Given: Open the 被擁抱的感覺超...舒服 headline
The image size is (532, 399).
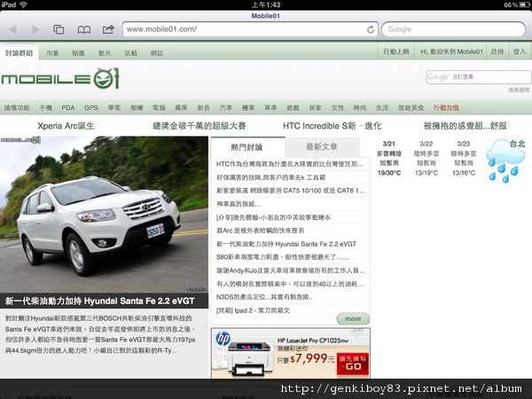Looking at the screenshot, I should [x=465, y=126].
